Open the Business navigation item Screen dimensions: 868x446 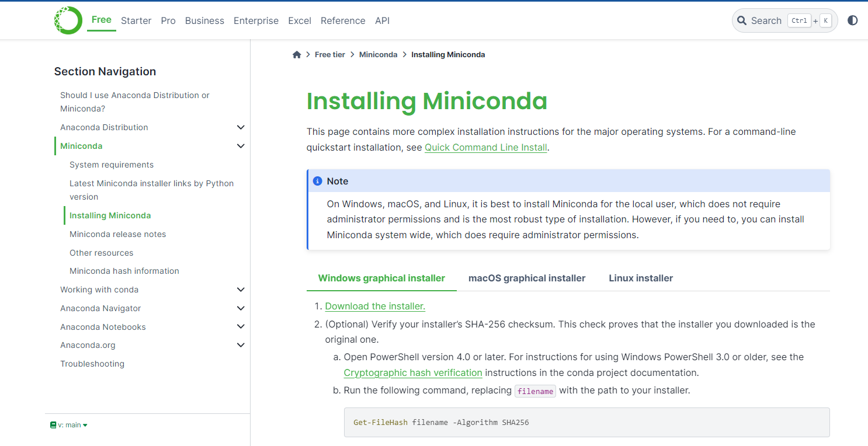pyautogui.click(x=204, y=20)
